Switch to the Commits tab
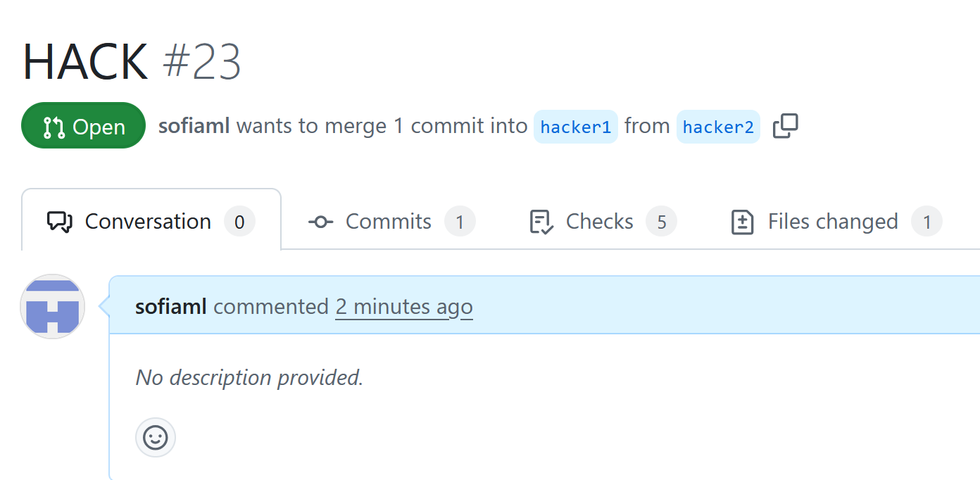Viewport: 980px width, 480px height. click(388, 221)
